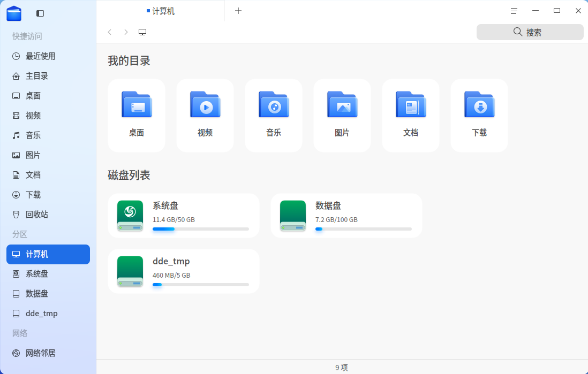This screenshot has height=374, width=588.
Task: Click the 快捷访问 sidebar heading
Action: tap(27, 36)
